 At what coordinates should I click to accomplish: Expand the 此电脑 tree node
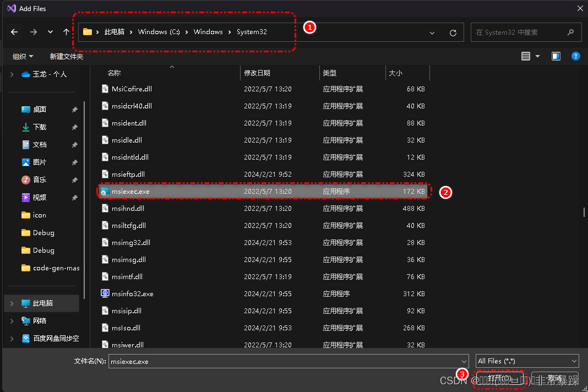[12, 303]
